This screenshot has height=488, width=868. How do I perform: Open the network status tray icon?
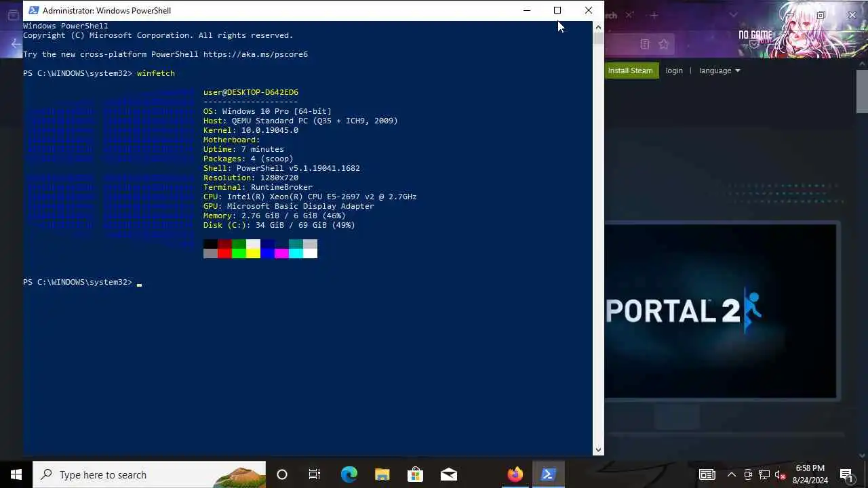(764, 474)
